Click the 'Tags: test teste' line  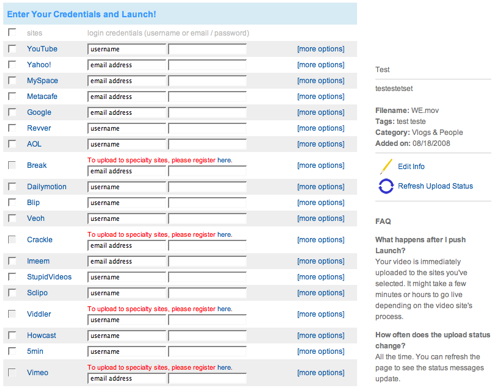(x=400, y=121)
